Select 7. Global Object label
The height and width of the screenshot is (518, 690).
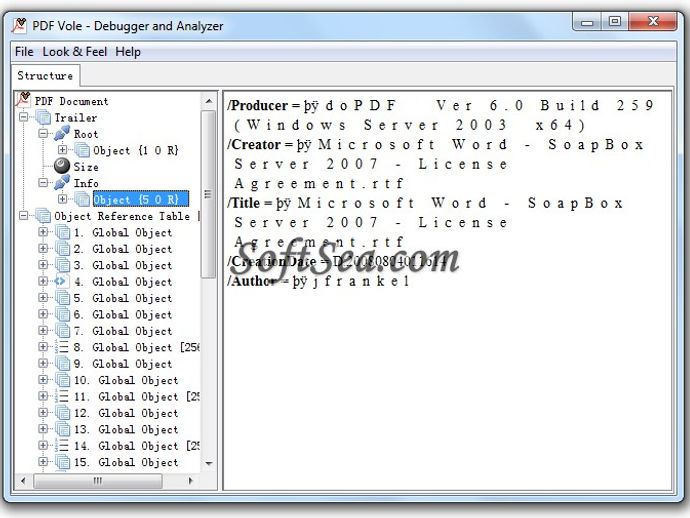point(123,331)
